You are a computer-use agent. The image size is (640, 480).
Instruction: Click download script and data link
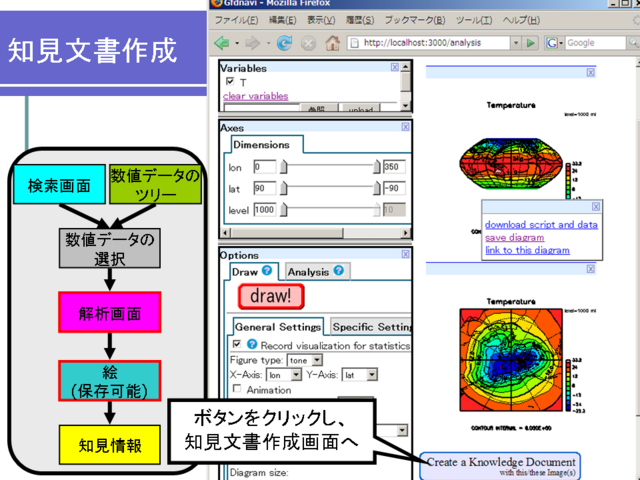point(541,224)
